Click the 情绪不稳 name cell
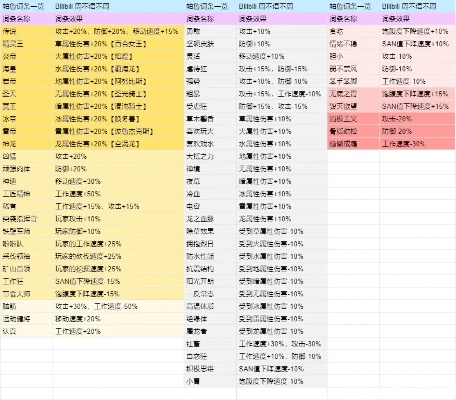This screenshot has width=456, height=400. click(x=353, y=44)
